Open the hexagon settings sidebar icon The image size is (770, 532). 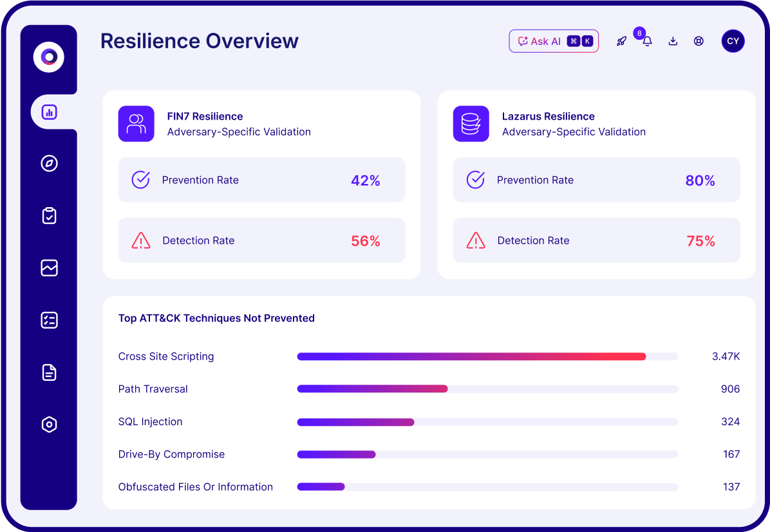49,425
